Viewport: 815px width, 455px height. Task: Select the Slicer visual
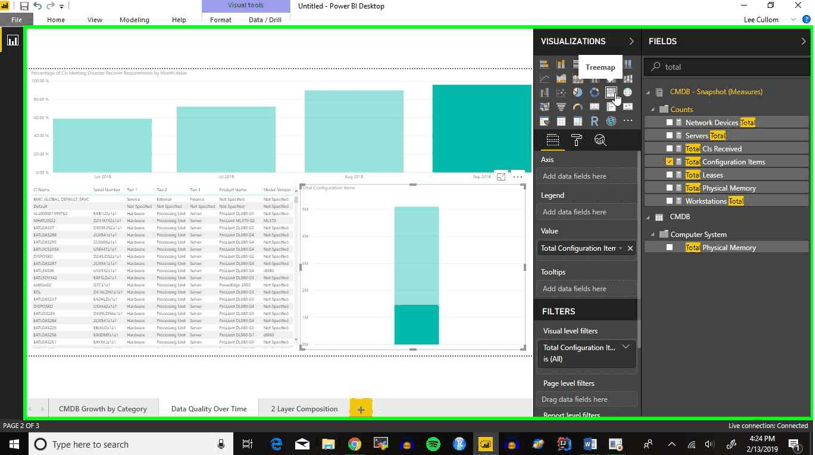[544, 121]
